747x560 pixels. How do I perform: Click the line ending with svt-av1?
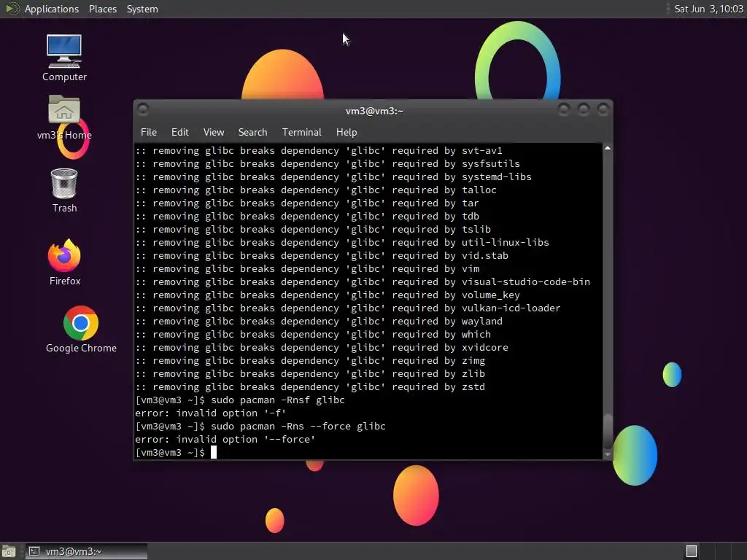click(319, 150)
